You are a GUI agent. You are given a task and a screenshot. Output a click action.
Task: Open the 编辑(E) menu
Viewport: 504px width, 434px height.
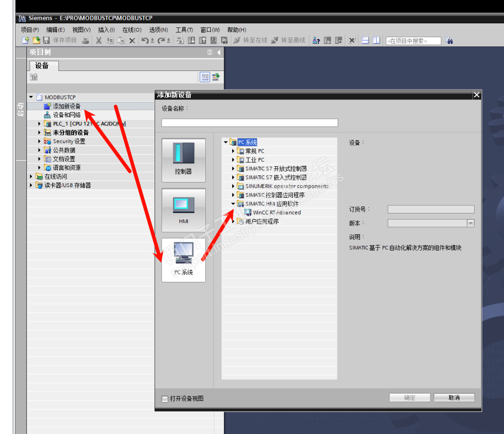point(55,29)
